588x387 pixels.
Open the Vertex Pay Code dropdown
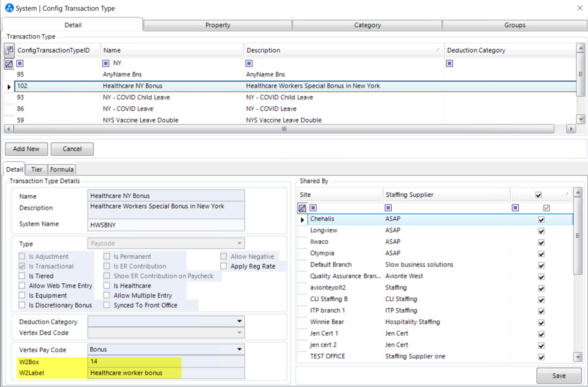[239, 349]
